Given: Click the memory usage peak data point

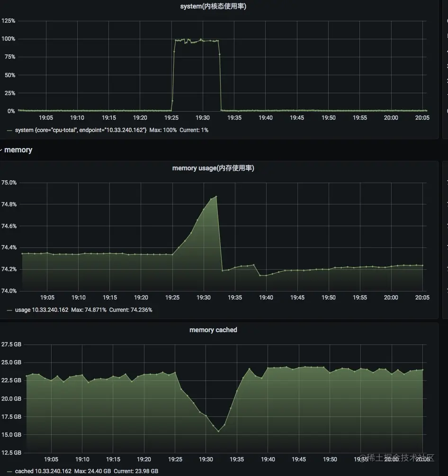Looking at the screenshot, I should click(216, 197).
